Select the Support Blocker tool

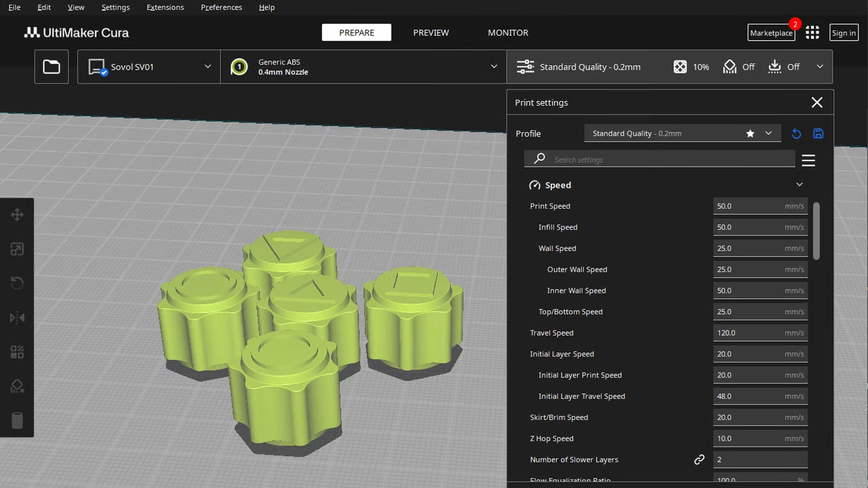[x=17, y=386]
